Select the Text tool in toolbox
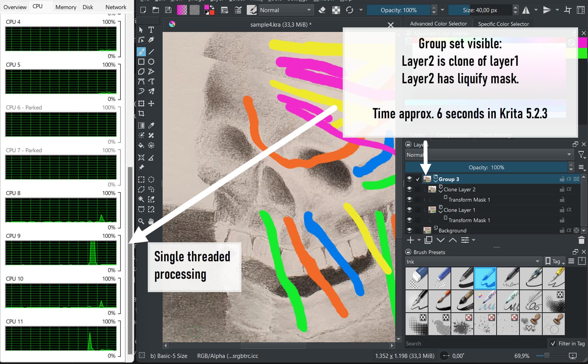The height and width of the screenshot is (364, 588). point(151,30)
